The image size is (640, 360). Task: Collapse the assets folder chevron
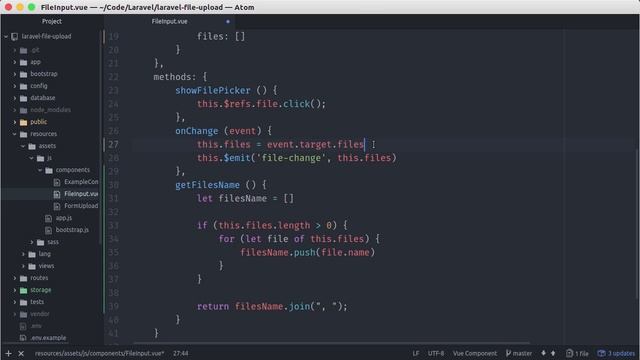(x=23, y=146)
